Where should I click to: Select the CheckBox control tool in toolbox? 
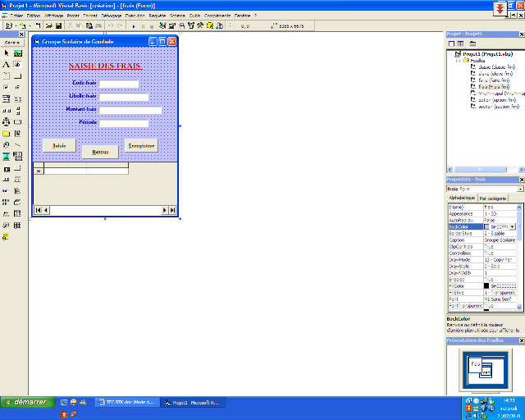7,87
